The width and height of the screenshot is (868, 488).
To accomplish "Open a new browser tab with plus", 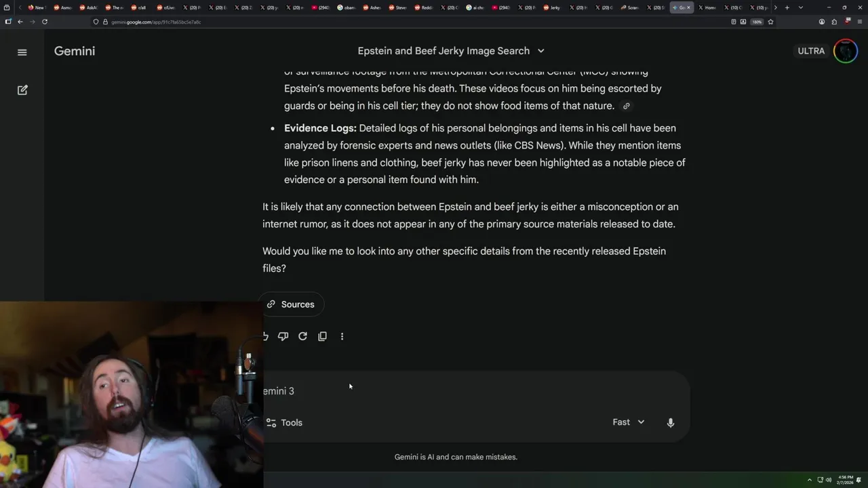I will click(x=787, y=7).
